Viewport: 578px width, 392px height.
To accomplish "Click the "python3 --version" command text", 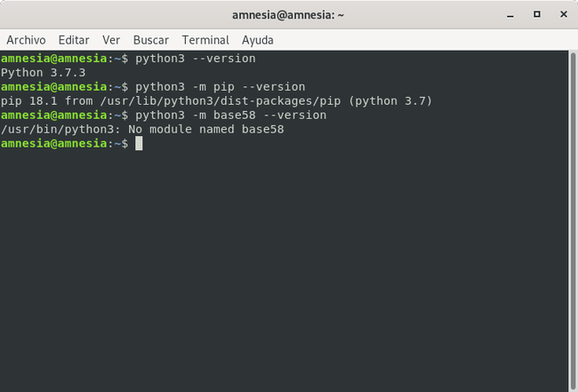I will [196, 59].
